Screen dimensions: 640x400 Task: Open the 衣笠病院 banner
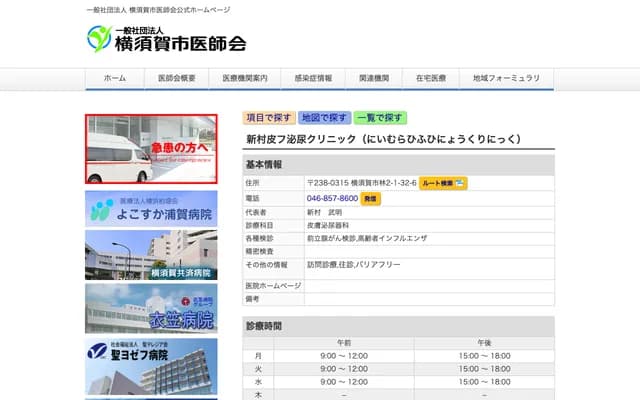(151, 308)
